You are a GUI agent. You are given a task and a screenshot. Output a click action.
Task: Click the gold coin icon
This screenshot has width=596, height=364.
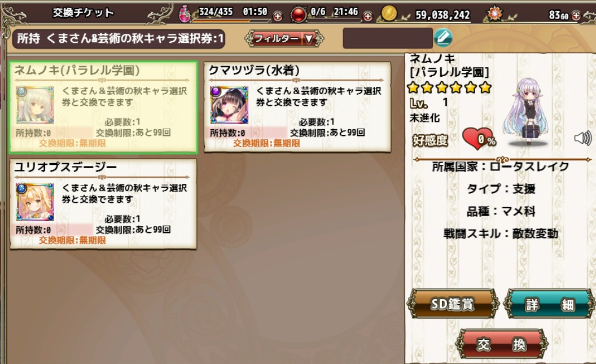point(389,14)
